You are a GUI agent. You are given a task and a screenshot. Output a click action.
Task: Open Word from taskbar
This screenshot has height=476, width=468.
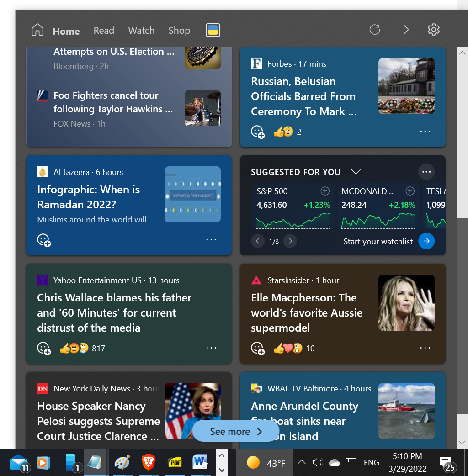click(x=200, y=462)
